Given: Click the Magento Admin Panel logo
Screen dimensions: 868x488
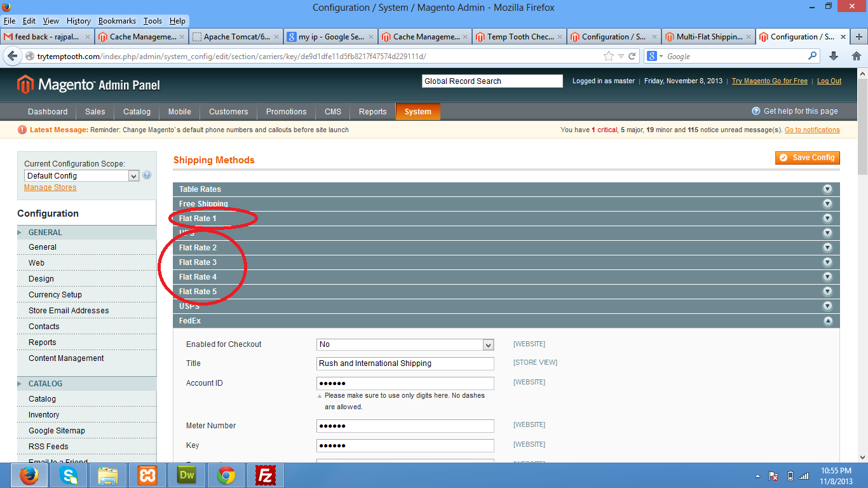Looking at the screenshot, I should 88,84.
